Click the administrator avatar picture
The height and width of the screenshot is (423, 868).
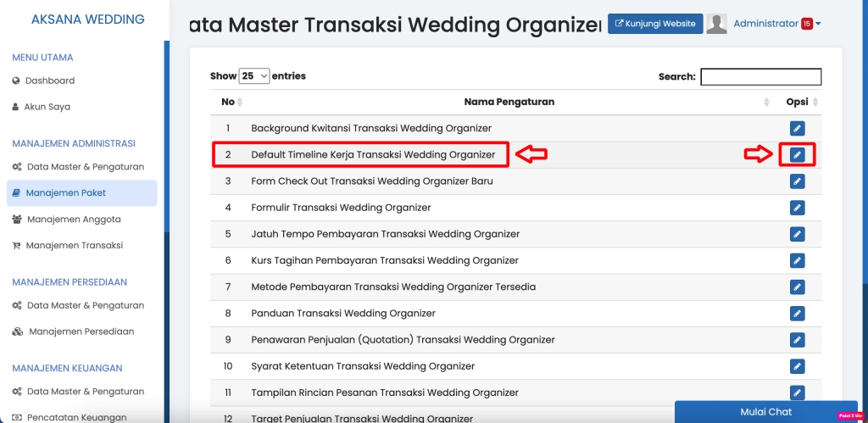[716, 24]
